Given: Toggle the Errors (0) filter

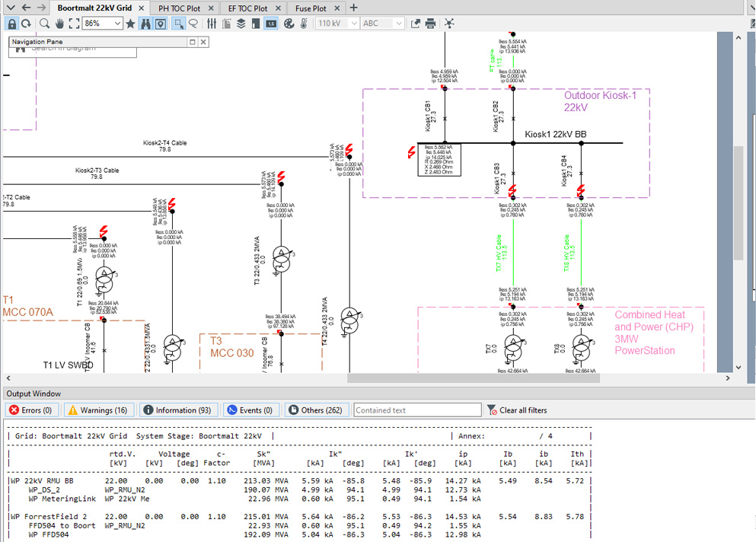Looking at the screenshot, I should [x=30, y=410].
